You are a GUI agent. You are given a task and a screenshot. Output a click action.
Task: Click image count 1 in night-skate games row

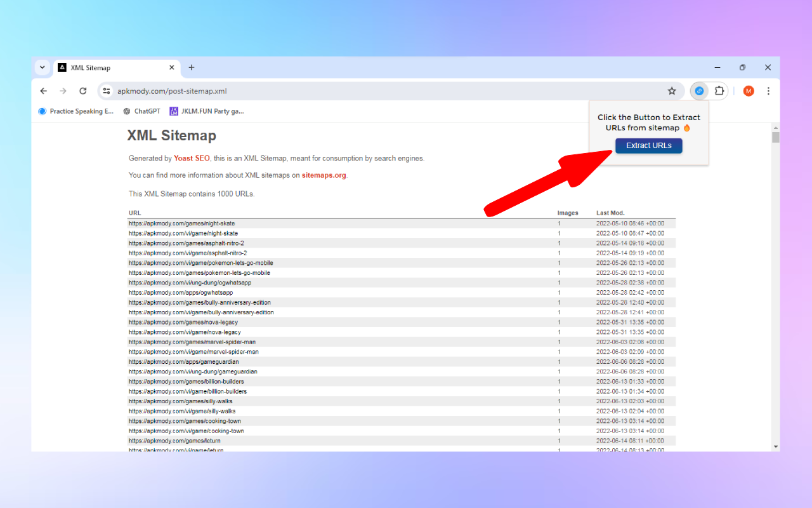(x=559, y=224)
